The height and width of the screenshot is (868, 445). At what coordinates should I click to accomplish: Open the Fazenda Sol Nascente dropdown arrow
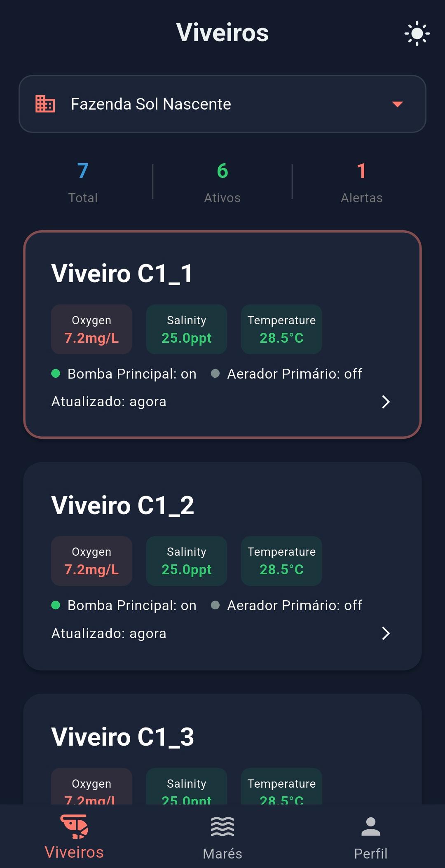[x=397, y=104]
